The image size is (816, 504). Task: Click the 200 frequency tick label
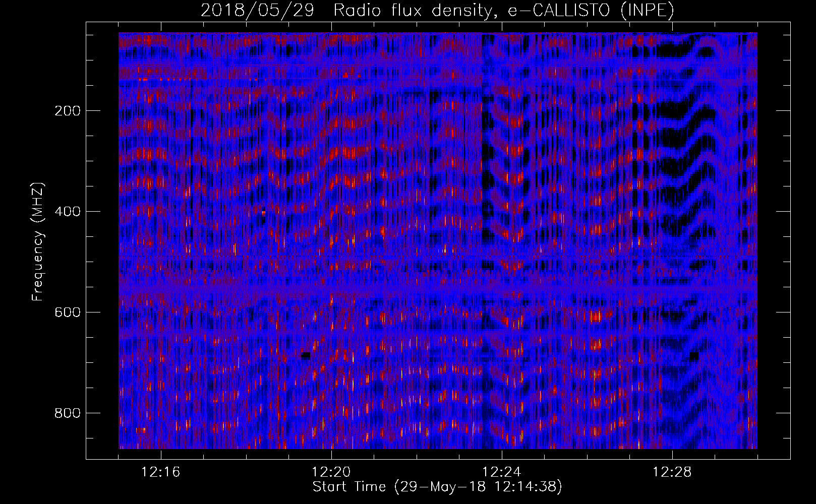tap(68, 111)
